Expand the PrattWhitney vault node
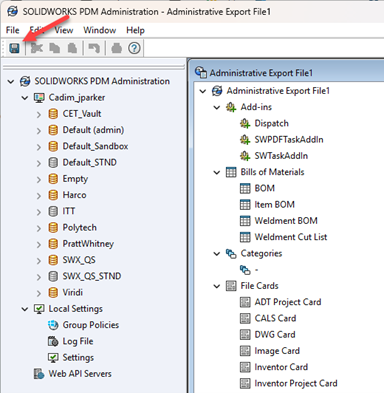 (x=39, y=244)
